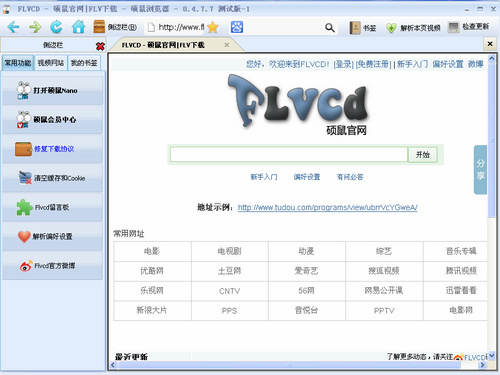
Task: Open the 书签 bookmarks toolbar button
Action: coord(363,28)
